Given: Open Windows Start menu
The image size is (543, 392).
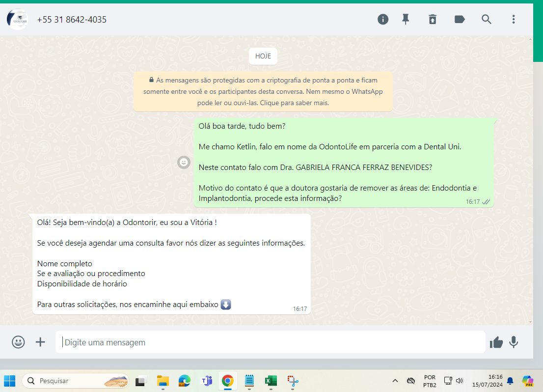Looking at the screenshot, I should coord(10,381).
